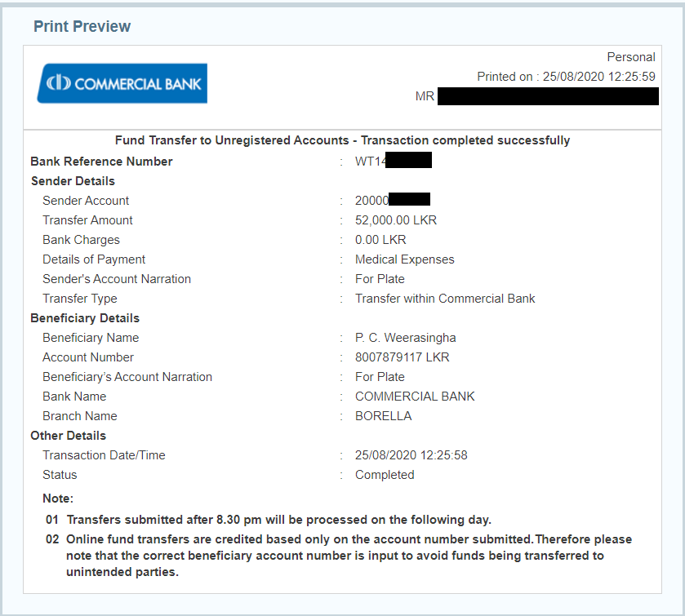Click the Bank Reference Number label
Viewport: 685px width, 616px height.
tap(101, 162)
